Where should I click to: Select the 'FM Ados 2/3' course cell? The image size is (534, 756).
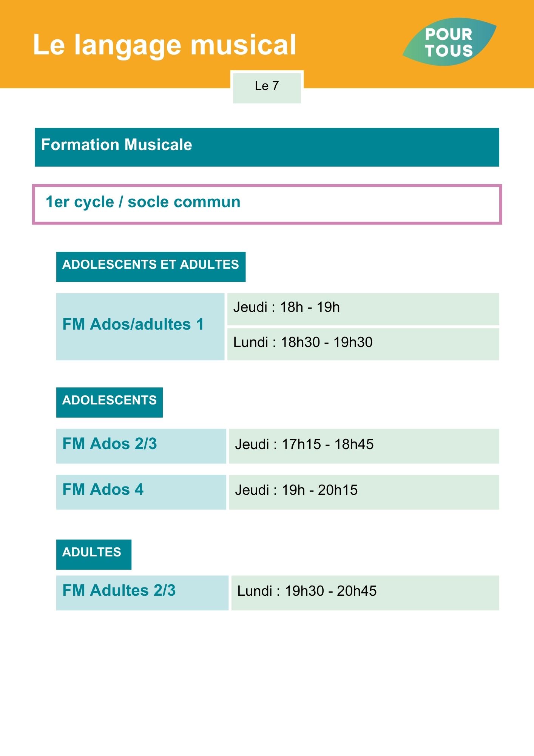[141, 446]
